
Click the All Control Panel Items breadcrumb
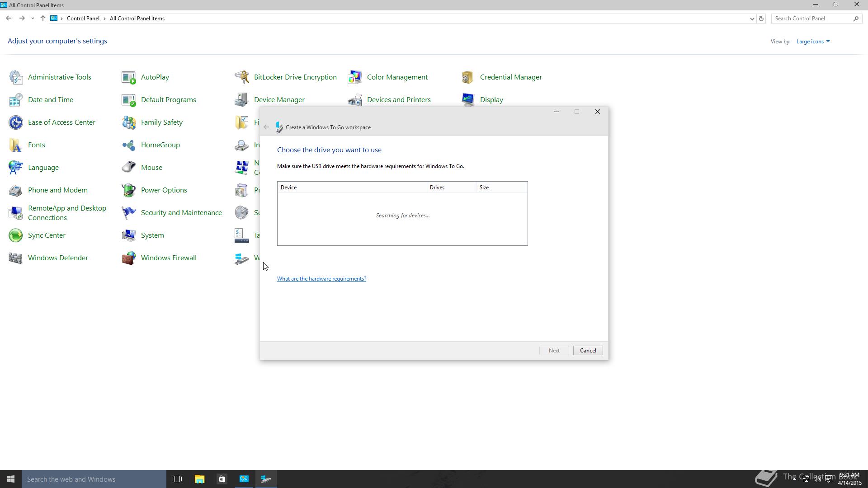tap(137, 19)
